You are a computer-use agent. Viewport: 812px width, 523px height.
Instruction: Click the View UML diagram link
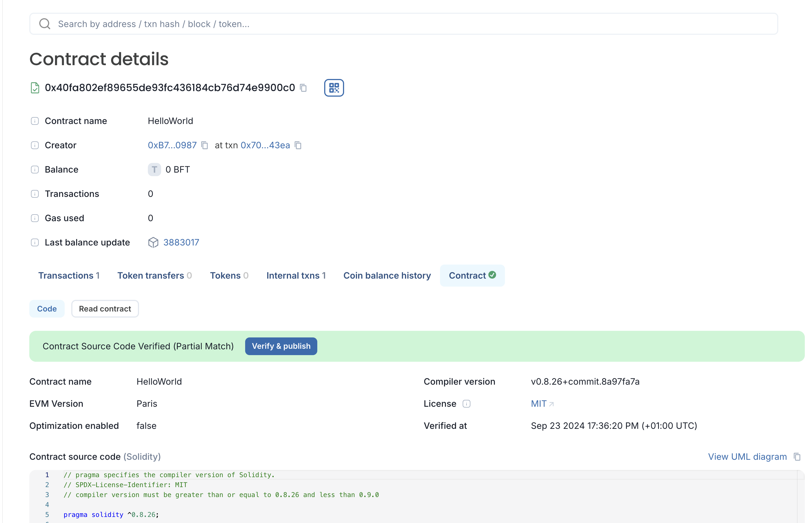click(x=748, y=456)
